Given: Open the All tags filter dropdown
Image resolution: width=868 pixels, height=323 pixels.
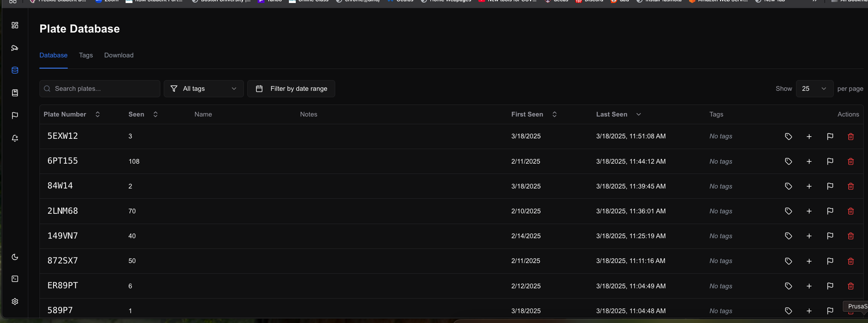Looking at the screenshot, I should pos(204,89).
